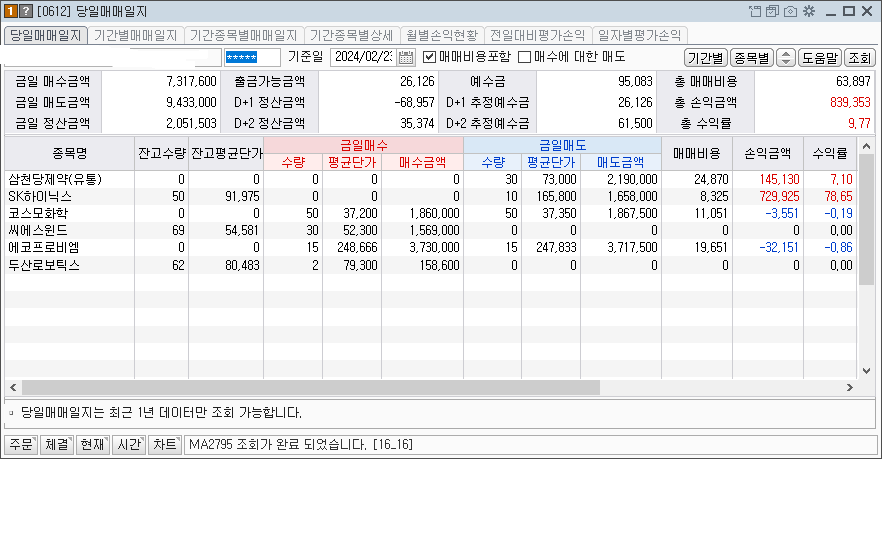Image resolution: width=882 pixels, height=560 pixels.
Task: Open the question mark help icon
Action: click(x=25, y=11)
